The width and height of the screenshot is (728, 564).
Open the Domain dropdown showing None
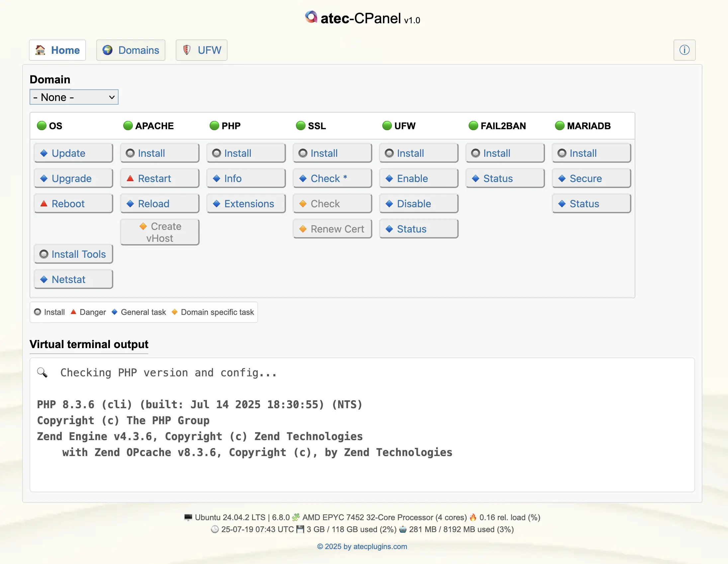74,97
